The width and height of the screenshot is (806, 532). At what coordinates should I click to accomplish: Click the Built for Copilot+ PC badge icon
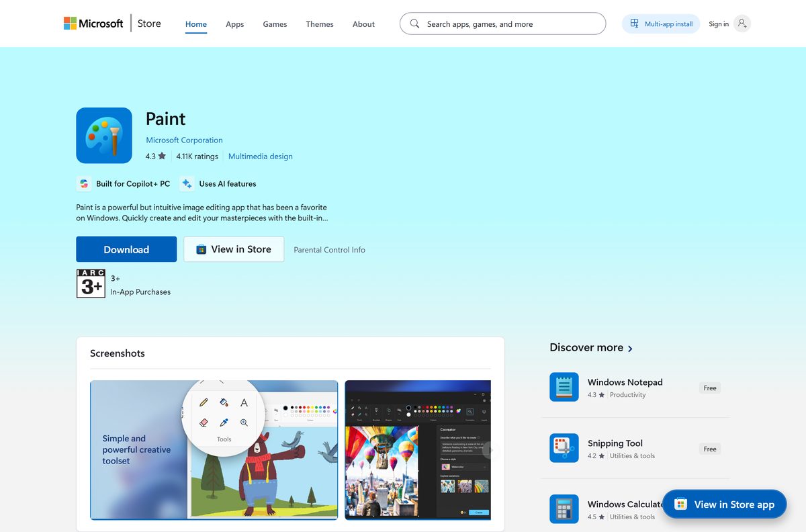point(84,183)
